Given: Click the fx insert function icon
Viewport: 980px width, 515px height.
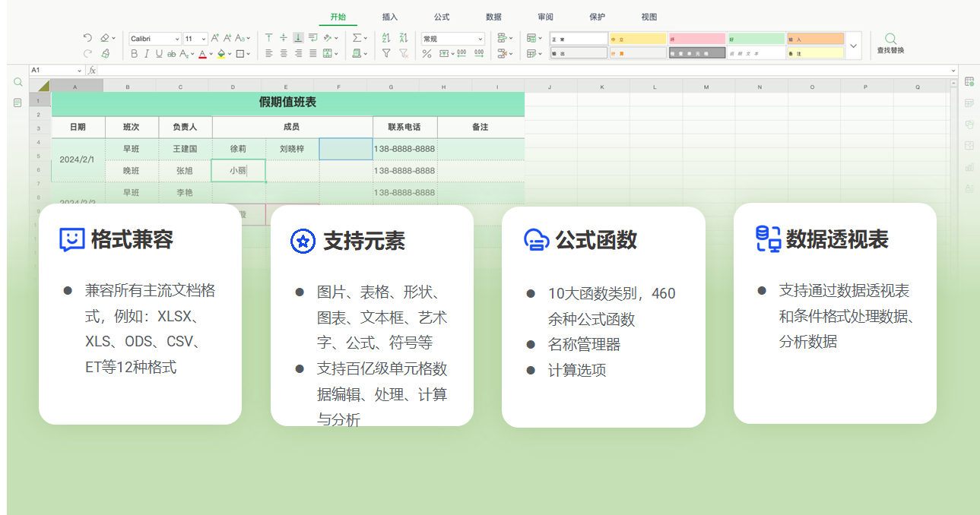Looking at the screenshot, I should pos(92,70).
